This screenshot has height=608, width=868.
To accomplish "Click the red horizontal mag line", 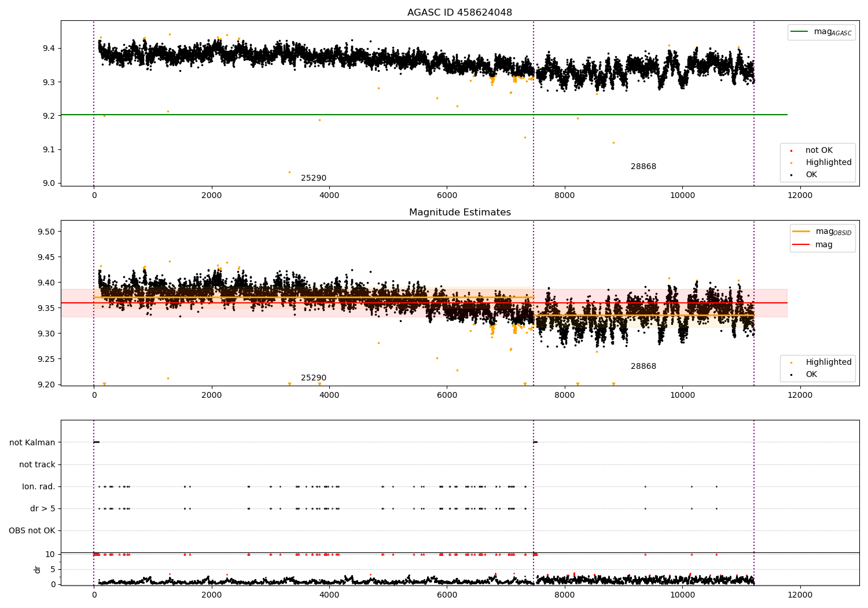I will point(424,303).
